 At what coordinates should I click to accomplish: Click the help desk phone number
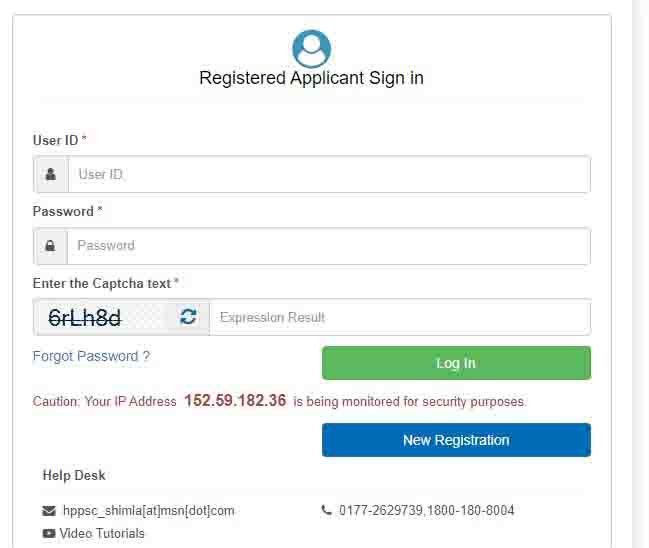pyautogui.click(x=427, y=510)
